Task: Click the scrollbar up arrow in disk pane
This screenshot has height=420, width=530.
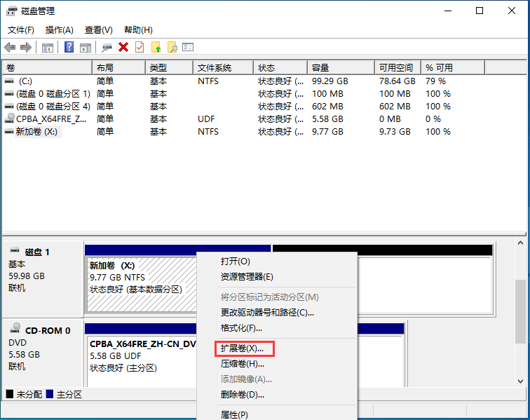Action: [520, 243]
